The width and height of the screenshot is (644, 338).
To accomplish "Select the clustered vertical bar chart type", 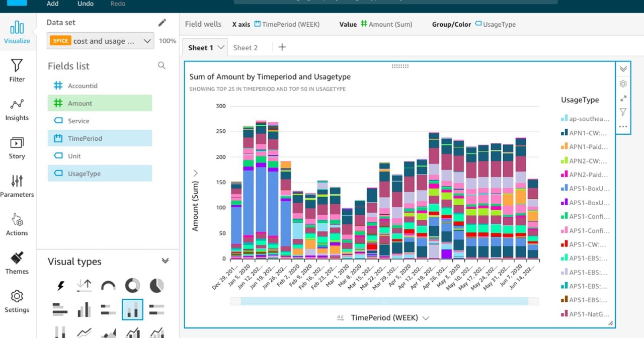I will click(84, 309).
